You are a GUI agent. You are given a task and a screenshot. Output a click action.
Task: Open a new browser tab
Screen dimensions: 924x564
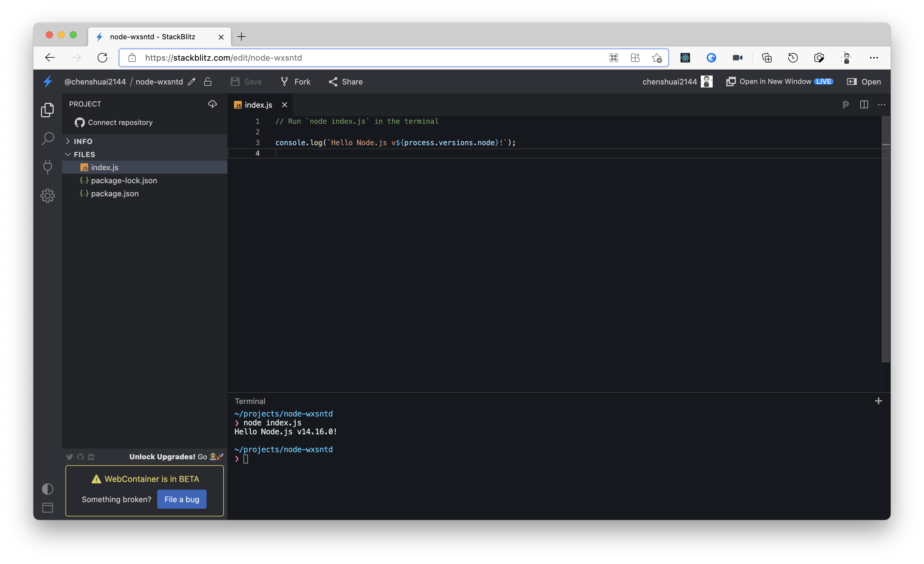click(x=241, y=36)
